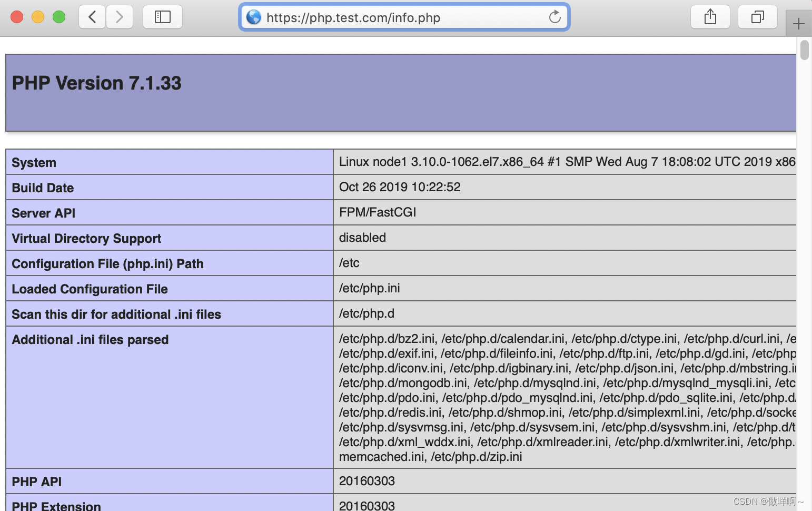The width and height of the screenshot is (812, 511).
Task: Close the Safari window
Action: tap(17, 17)
